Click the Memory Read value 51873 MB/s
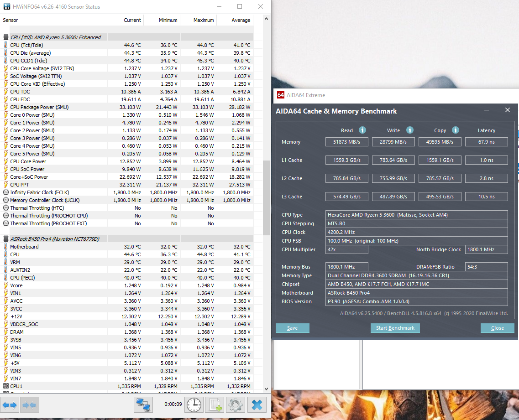The image size is (519, 420). [346, 142]
